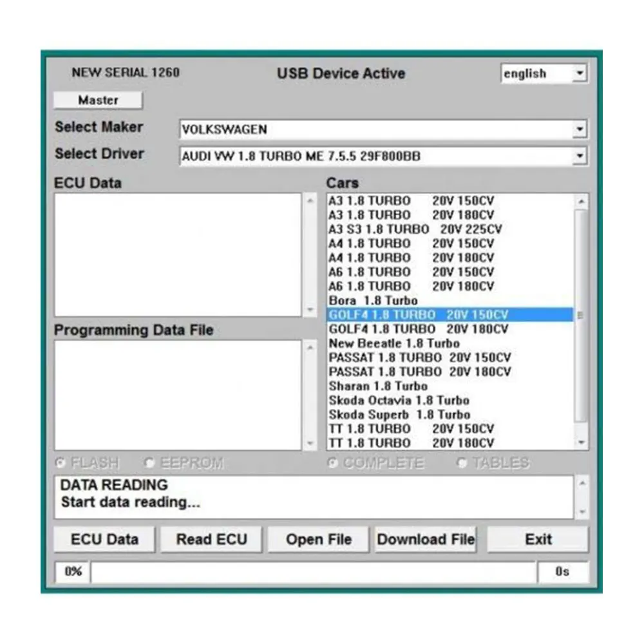The width and height of the screenshot is (644, 644).
Task: Click status log scroll down arrow
Action: click(582, 512)
